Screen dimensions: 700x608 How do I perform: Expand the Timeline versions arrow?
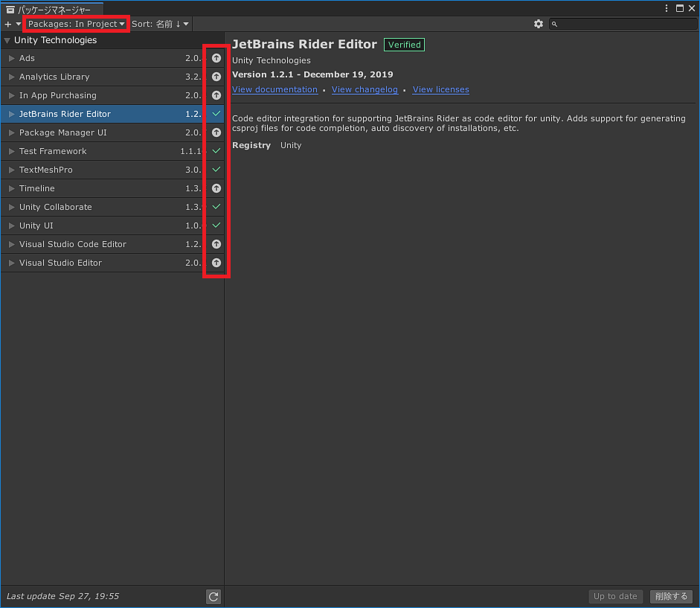click(12, 188)
